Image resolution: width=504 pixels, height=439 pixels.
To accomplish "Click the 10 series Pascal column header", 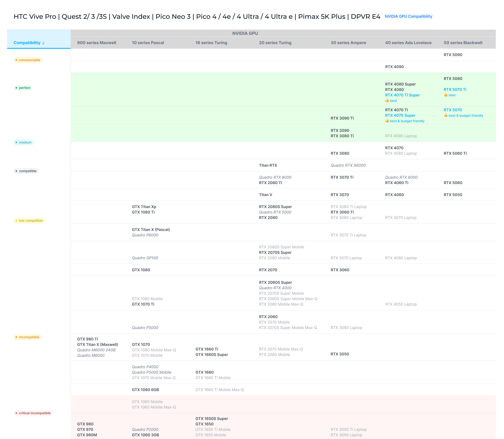I will (148, 43).
